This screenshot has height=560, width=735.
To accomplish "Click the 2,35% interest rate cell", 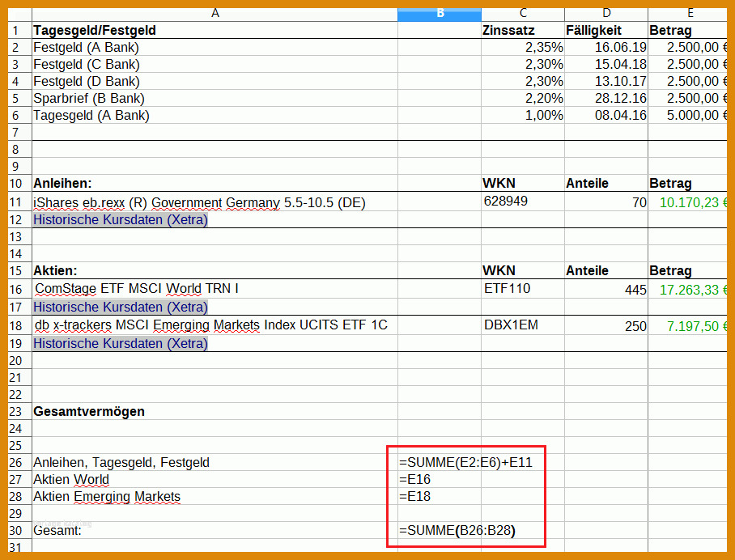I will tap(523, 47).
